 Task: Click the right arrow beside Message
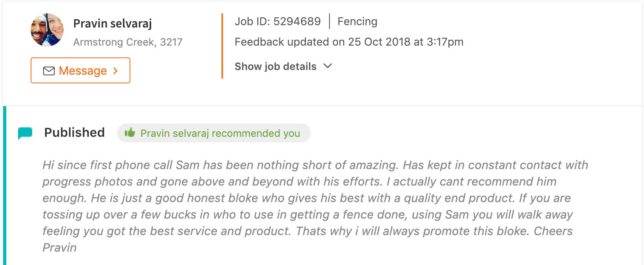point(115,71)
